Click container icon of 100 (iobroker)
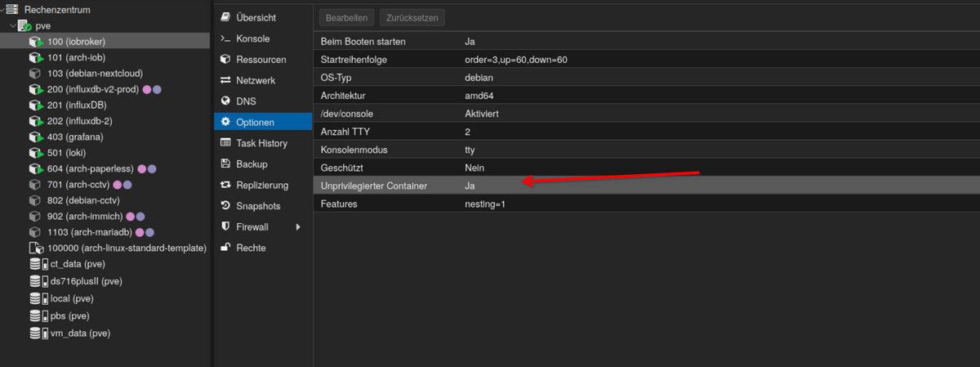Screen dimensions: 980x367 36,42
